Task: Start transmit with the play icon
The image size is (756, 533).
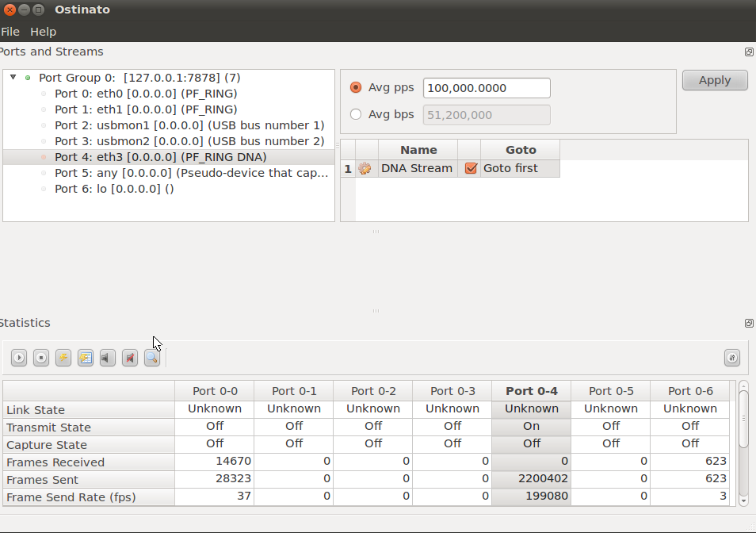Action: click(x=19, y=358)
